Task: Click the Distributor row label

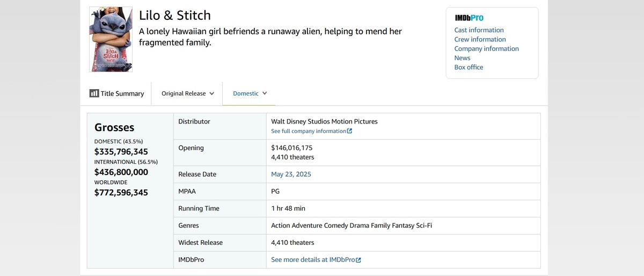Action: pyautogui.click(x=194, y=121)
